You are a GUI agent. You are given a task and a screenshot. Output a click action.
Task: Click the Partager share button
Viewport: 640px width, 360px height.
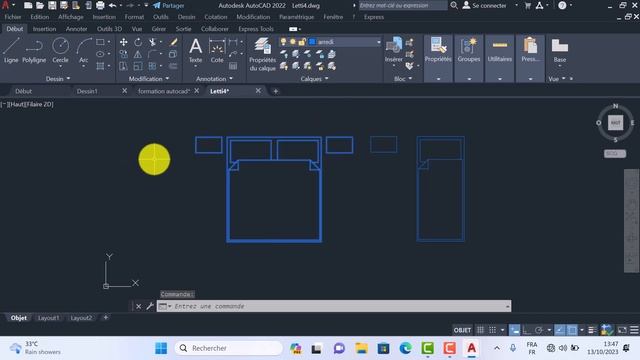[169, 5]
